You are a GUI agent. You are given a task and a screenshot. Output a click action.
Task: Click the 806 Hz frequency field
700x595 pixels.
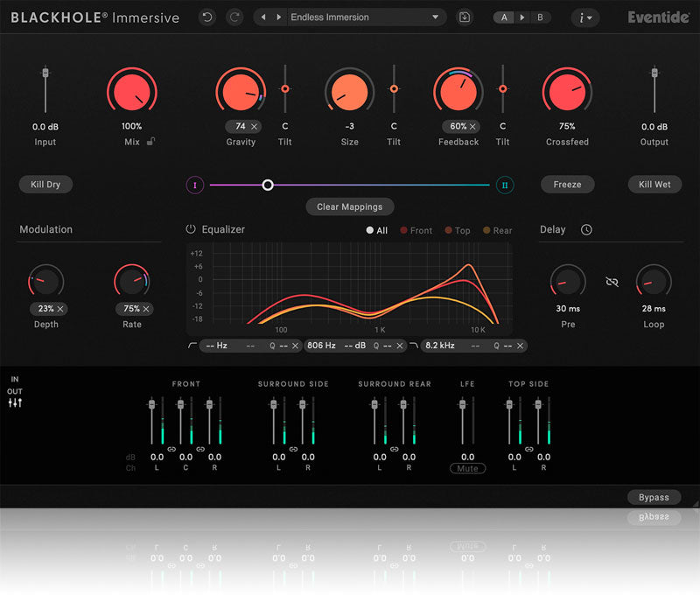(321, 346)
